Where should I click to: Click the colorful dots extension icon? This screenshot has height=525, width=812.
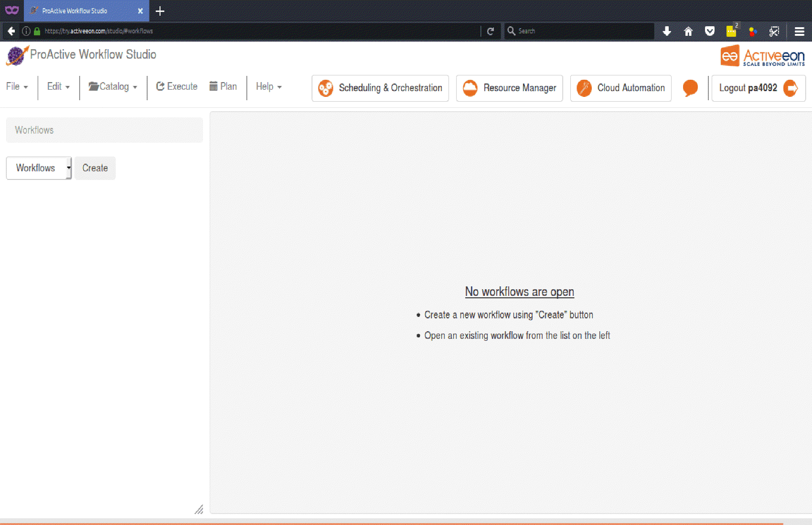tap(753, 31)
